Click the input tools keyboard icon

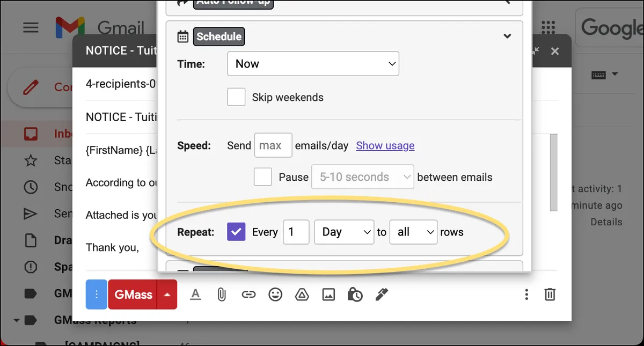pos(599,75)
